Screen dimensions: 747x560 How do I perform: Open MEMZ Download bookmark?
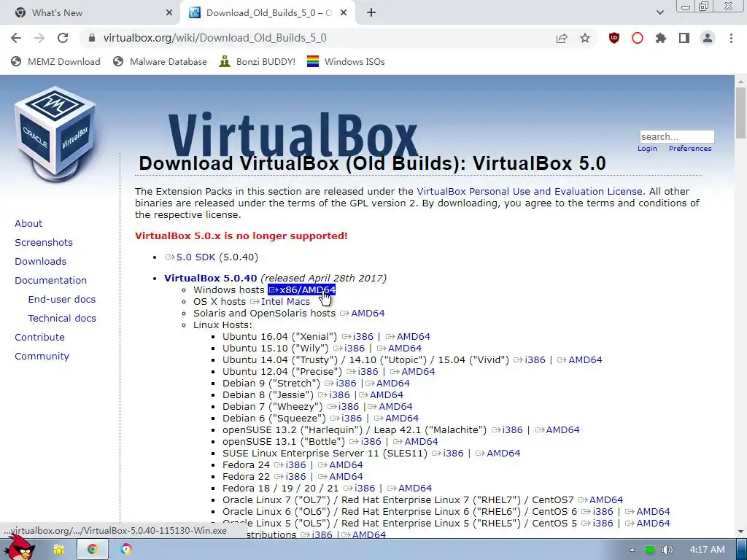55,61
